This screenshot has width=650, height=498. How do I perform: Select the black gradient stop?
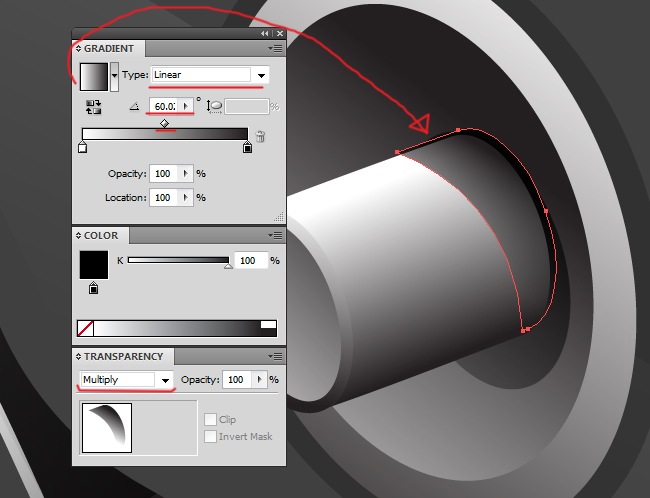pyautogui.click(x=247, y=147)
